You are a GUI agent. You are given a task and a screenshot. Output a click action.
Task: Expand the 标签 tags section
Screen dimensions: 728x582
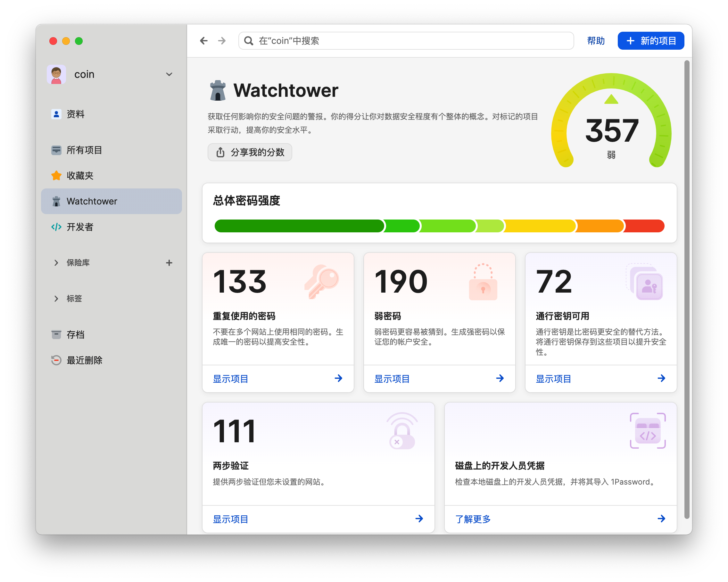(x=56, y=299)
